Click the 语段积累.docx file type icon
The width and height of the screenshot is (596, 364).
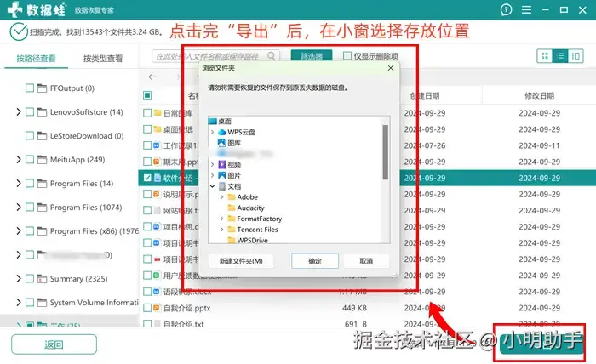pos(156,292)
